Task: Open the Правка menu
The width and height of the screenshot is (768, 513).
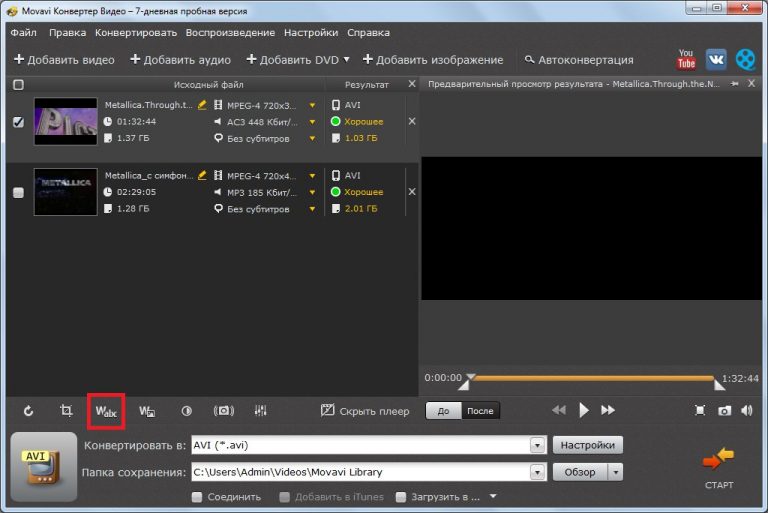Action: tap(68, 33)
